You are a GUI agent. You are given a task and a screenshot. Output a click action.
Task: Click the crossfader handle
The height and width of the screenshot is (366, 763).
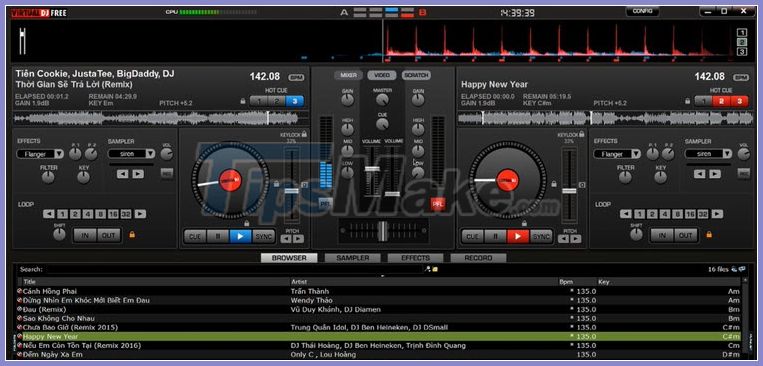[x=383, y=231]
